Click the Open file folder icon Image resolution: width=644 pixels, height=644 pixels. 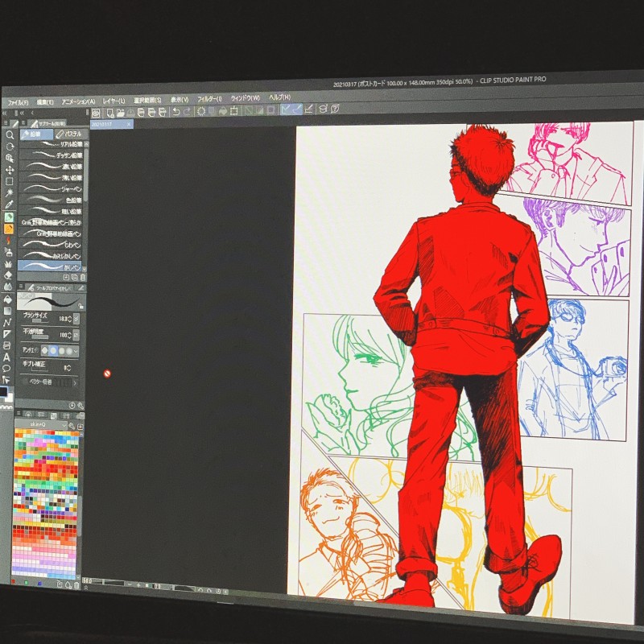(x=120, y=112)
